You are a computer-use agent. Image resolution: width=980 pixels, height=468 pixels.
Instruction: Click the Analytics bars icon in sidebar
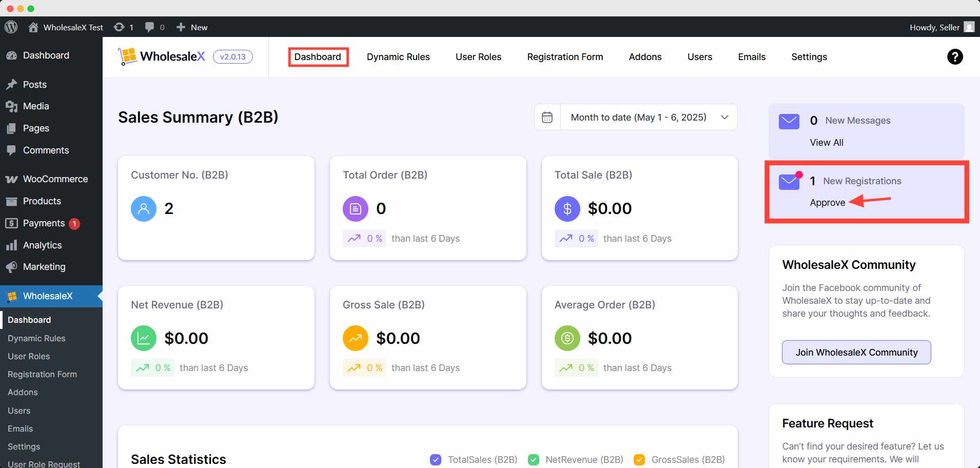pyautogui.click(x=11, y=245)
